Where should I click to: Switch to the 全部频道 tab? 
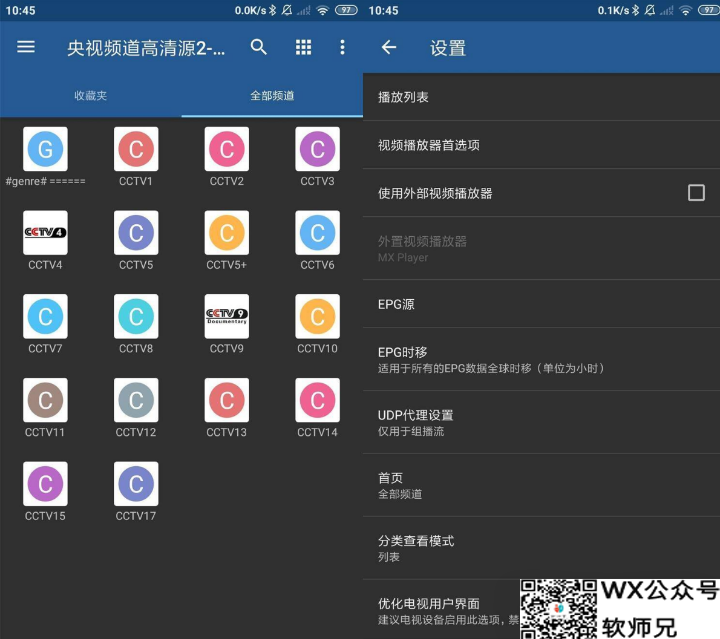pyautogui.click(x=272, y=95)
